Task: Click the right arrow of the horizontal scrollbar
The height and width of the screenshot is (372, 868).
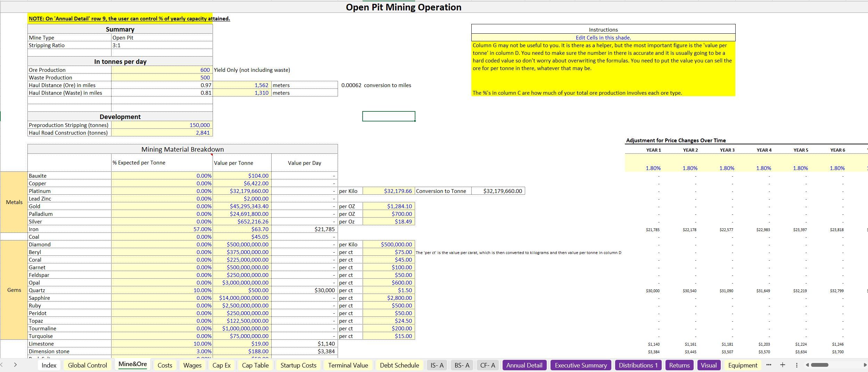Action: click(x=865, y=365)
